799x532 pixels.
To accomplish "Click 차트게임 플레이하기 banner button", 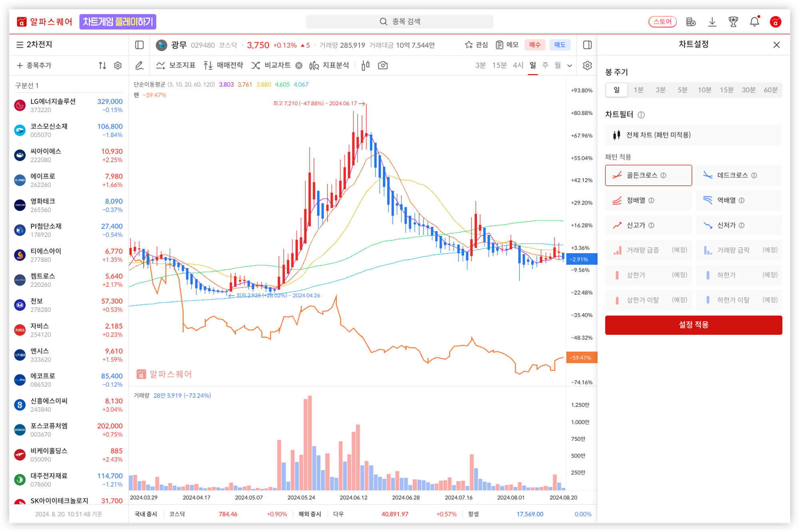I will coord(118,22).
